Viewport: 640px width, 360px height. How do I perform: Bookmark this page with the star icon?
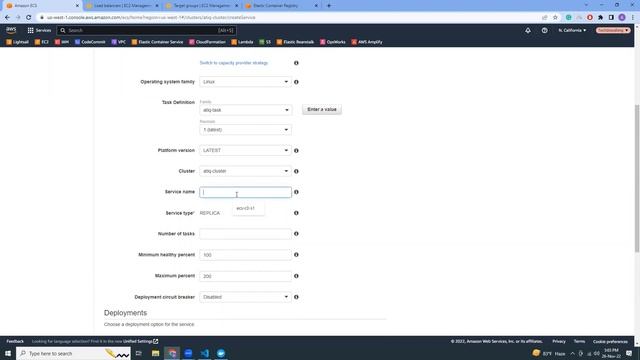pyautogui.click(x=555, y=18)
